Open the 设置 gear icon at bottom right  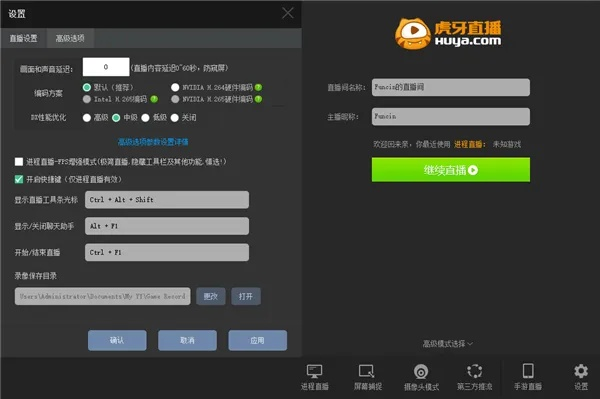(x=581, y=371)
